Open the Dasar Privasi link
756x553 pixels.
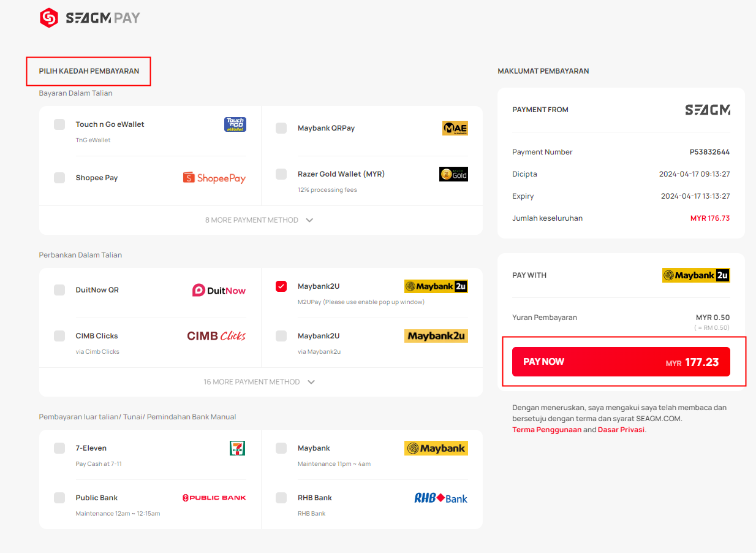coord(621,430)
